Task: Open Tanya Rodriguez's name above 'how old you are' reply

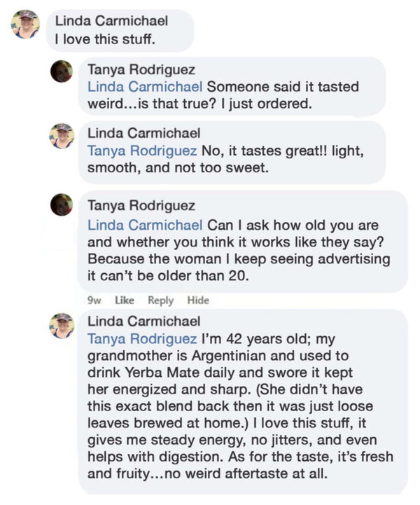Action: [141, 206]
